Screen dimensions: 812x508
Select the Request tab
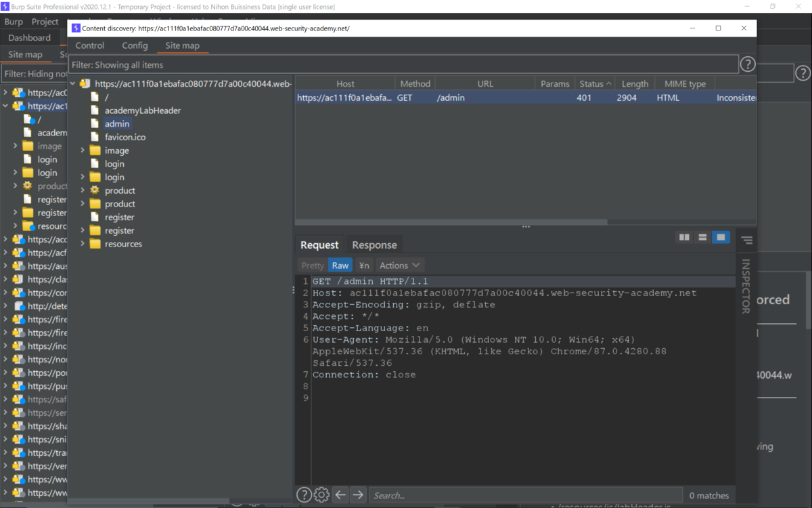click(319, 245)
